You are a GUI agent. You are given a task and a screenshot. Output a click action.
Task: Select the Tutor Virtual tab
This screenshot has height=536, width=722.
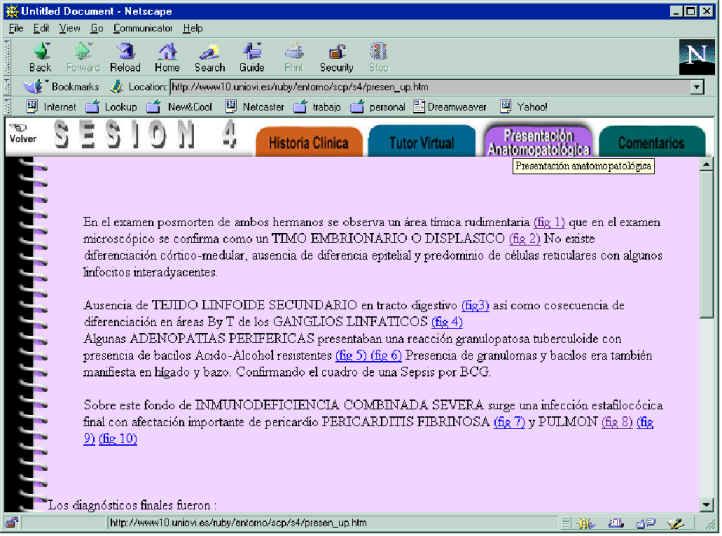click(422, 143)
